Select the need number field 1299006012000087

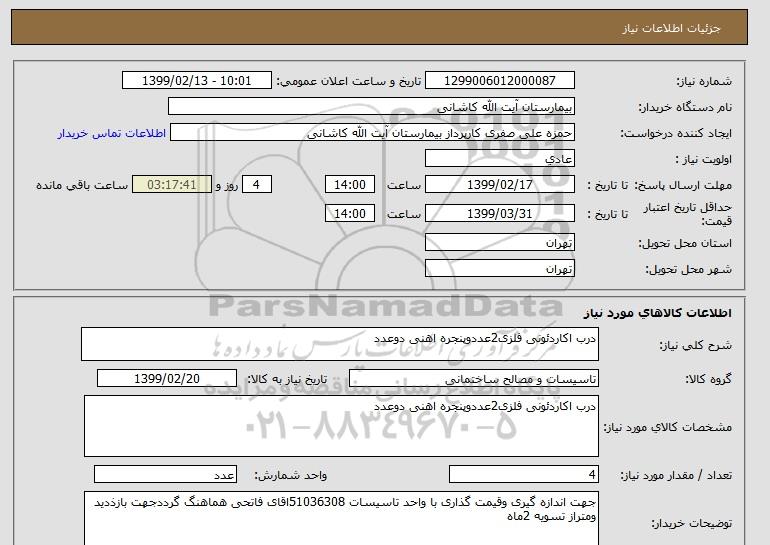(499, 81)
